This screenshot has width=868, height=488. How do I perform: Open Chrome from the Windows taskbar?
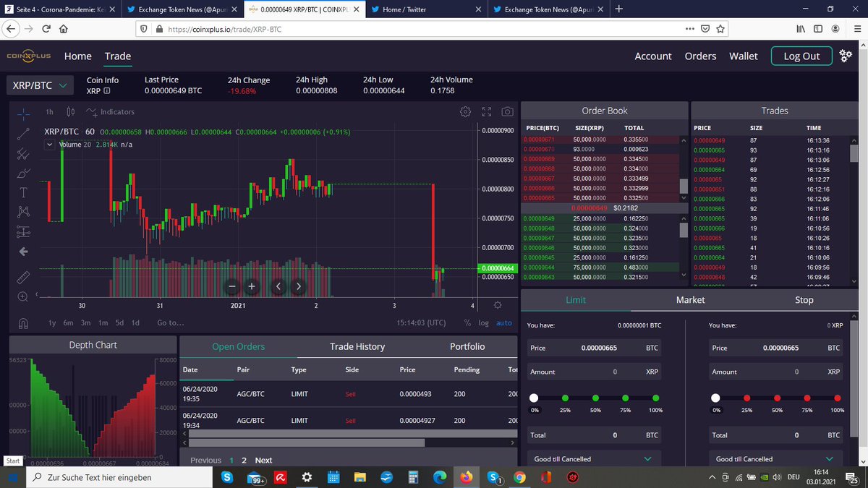pos(519,478)
